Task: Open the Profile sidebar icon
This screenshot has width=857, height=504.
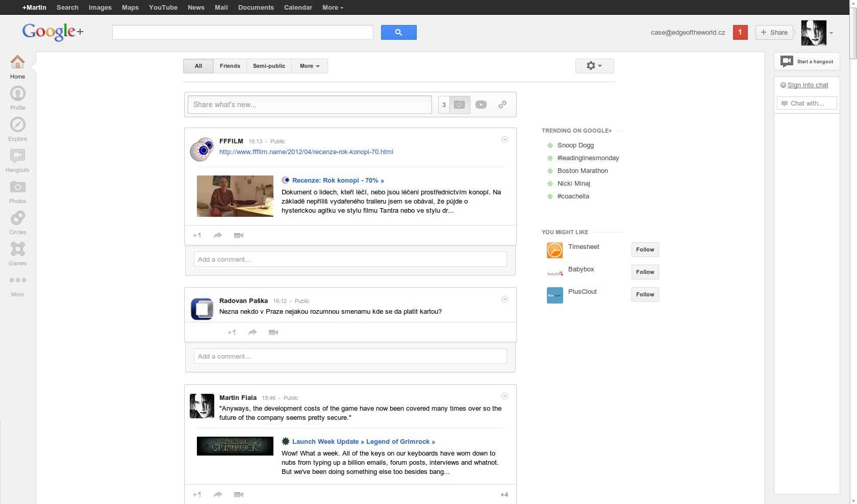Action: [17, 93]
